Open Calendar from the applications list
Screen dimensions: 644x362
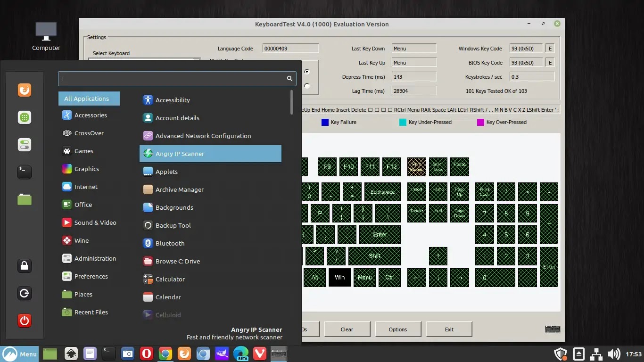(x=210, y=297)
